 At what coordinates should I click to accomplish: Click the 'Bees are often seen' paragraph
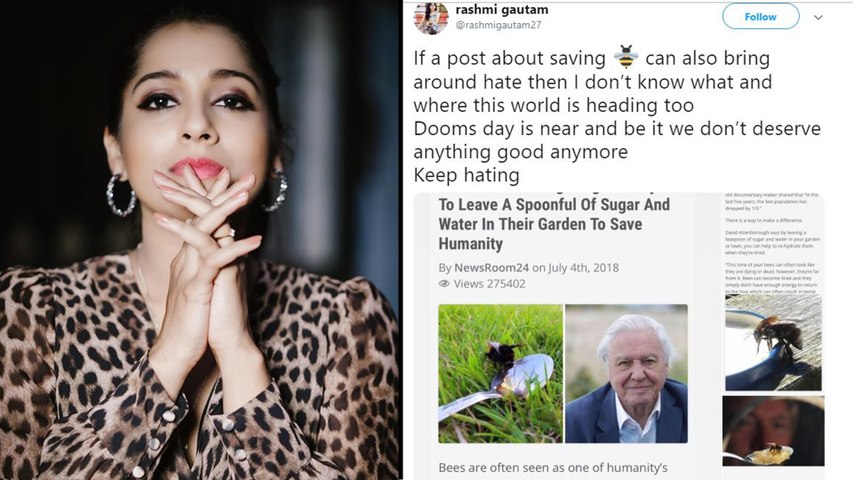(553, 467)
